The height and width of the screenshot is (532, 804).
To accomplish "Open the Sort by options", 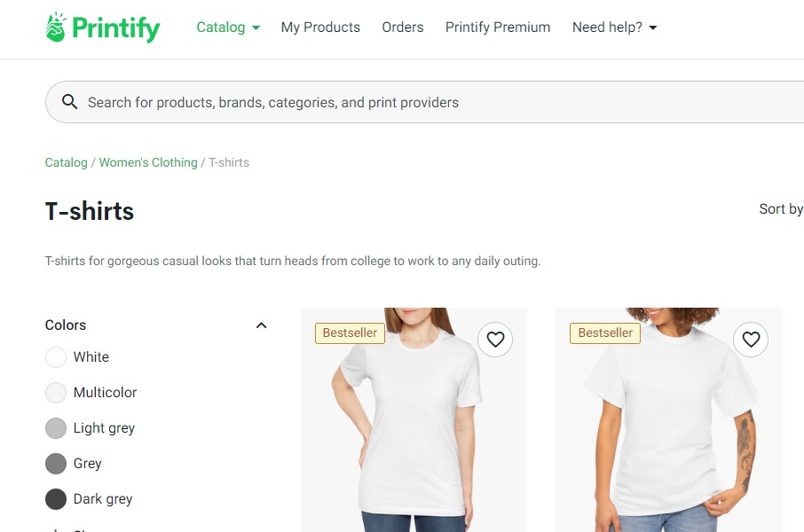I will [780, 209].
